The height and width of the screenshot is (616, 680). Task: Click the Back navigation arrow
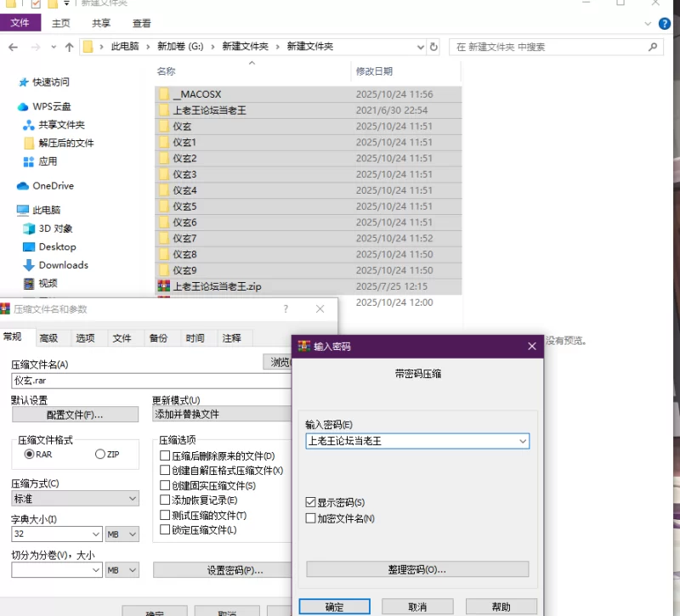pos(13,47)
